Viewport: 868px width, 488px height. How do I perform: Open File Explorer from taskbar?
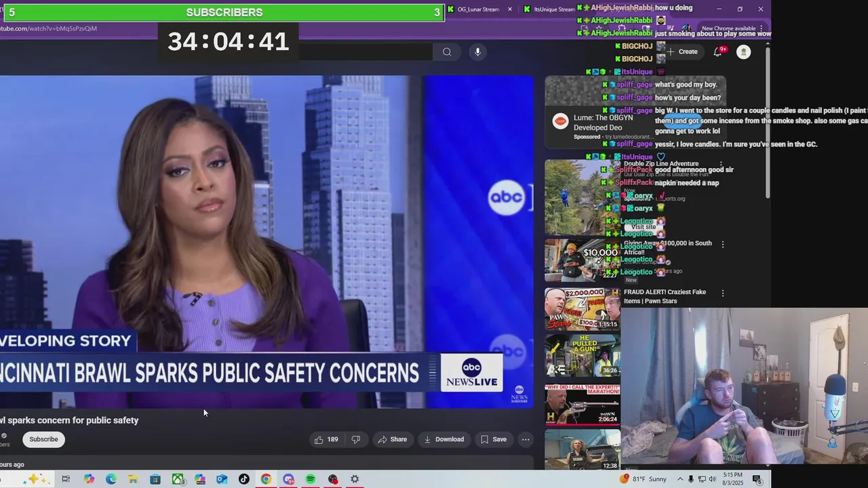pyautogui.click(x=133, y=479)
